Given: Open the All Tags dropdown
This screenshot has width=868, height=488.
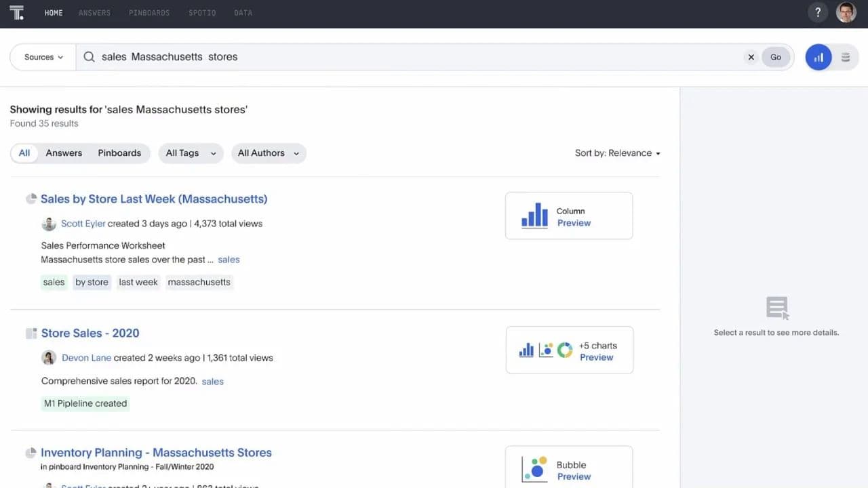Looking at the screenshot, I should [191, 153].
